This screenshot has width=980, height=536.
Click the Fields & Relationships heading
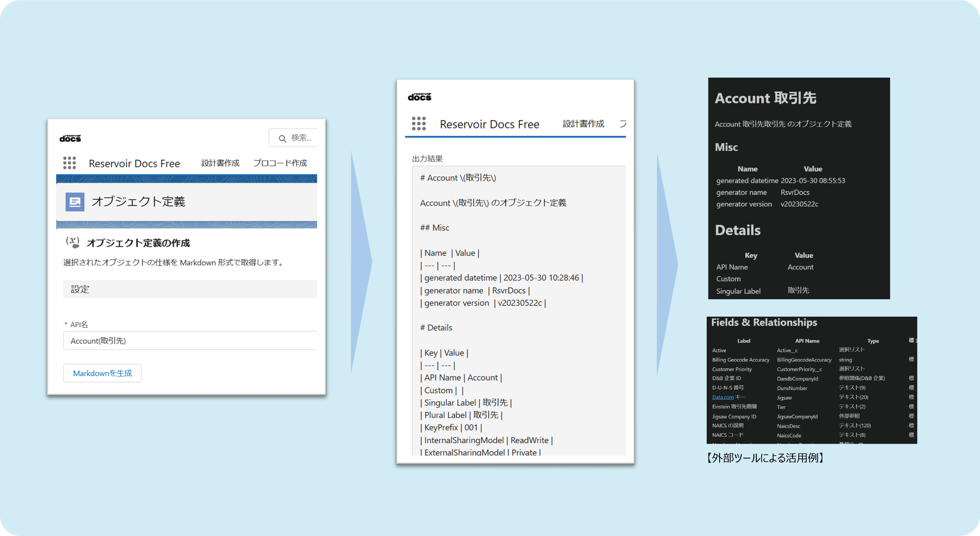click(x=764, y=322)
